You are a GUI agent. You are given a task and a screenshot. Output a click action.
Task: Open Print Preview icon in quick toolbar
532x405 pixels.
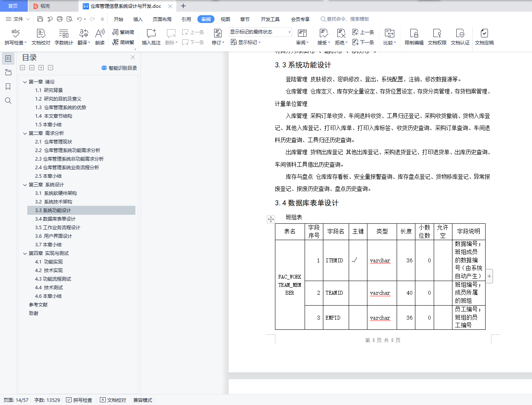pyautogui.click(x=69, y=19)
